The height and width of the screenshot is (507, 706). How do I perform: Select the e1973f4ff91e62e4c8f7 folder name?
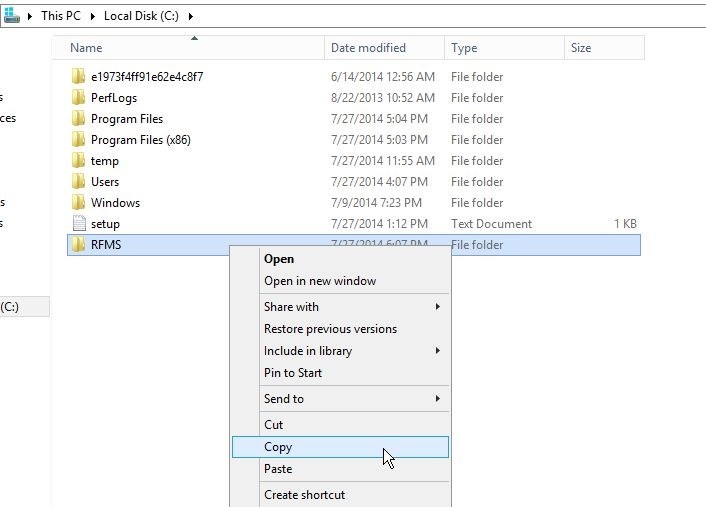147,77
